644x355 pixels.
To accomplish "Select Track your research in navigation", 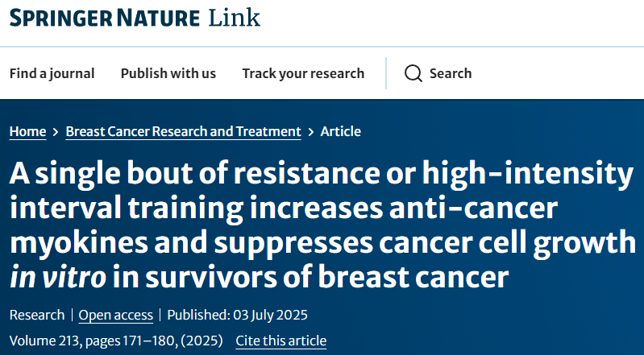I will click(x=303, y=73).
